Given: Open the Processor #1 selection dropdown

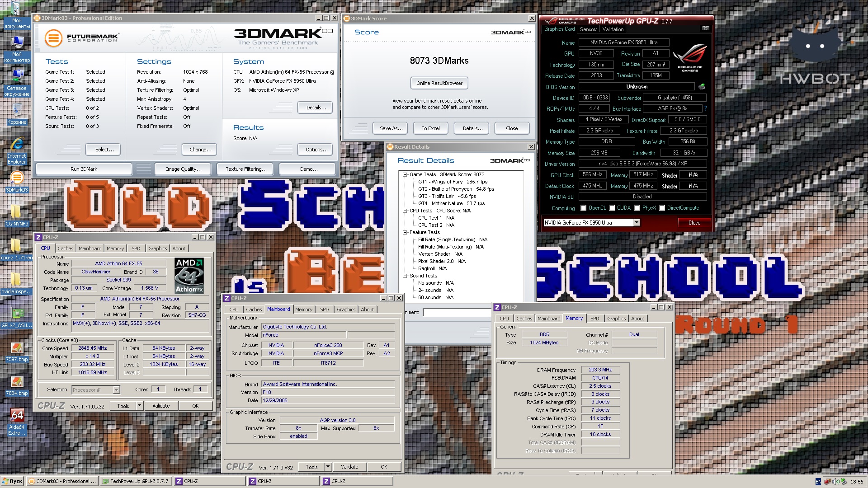Looking at the screenshot, I should point(116,389).
